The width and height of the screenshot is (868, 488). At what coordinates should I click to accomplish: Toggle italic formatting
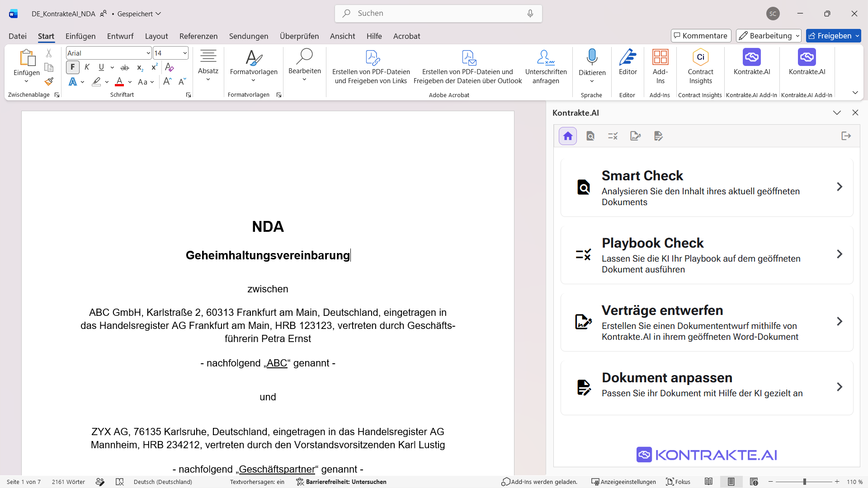pos(87,67)
